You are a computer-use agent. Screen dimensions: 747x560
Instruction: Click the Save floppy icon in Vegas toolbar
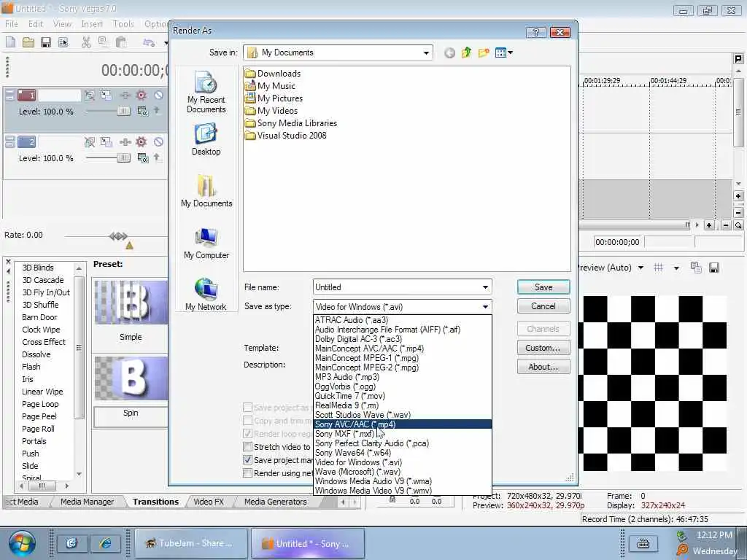click(46, 42)
